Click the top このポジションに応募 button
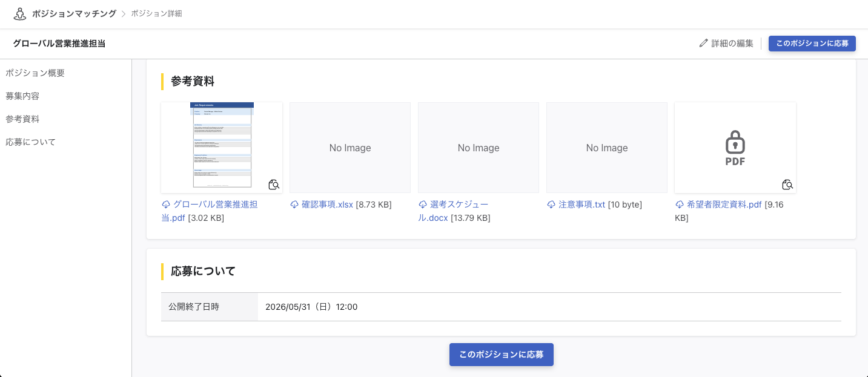Image resolution: width=868 pixels, height=377 pixels. (812, 43)
